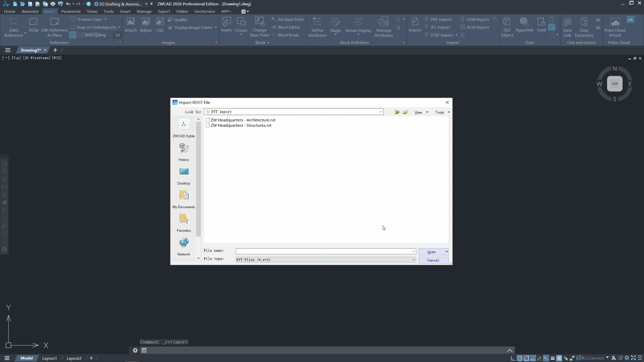Screen dimensions: 644x362
Task: Click DGN Import button
Action: [474, 20]
